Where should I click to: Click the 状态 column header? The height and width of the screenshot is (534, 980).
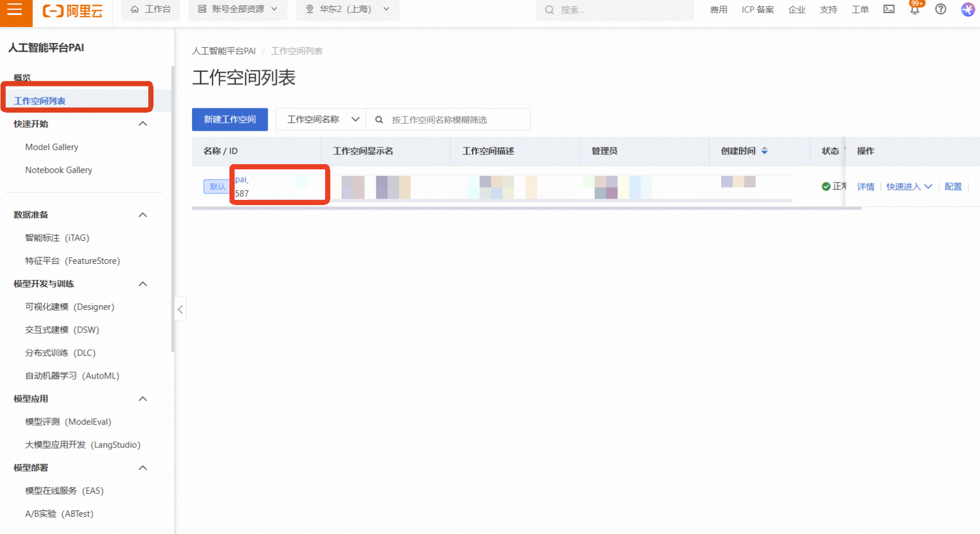click(830, 151)
